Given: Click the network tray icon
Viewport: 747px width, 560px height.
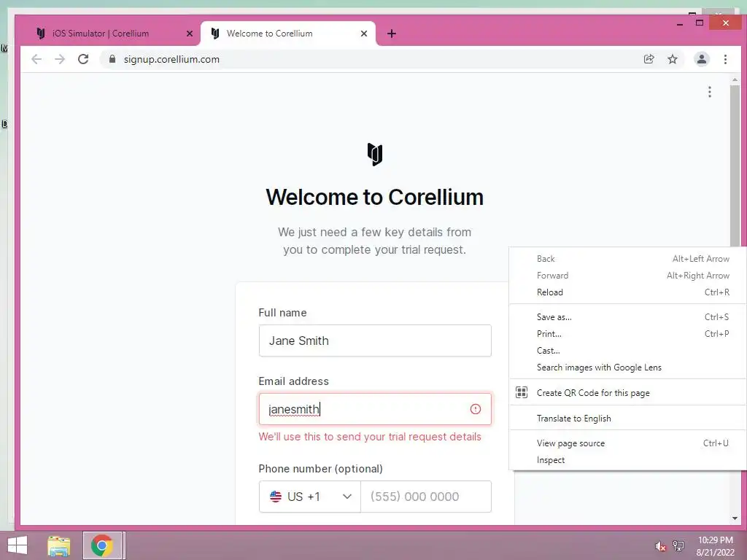Looking at the screenshot, I should click(678, 545).
